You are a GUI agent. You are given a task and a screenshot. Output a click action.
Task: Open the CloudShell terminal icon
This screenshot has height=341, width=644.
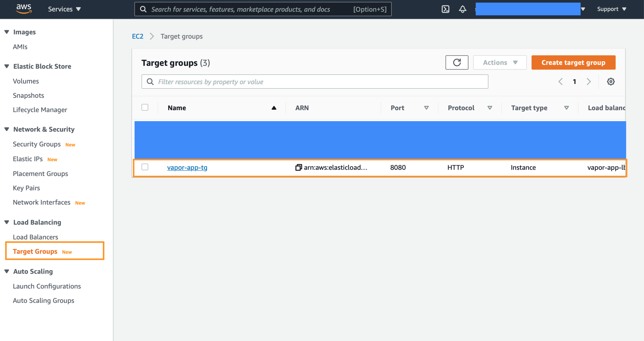[445, 9]
